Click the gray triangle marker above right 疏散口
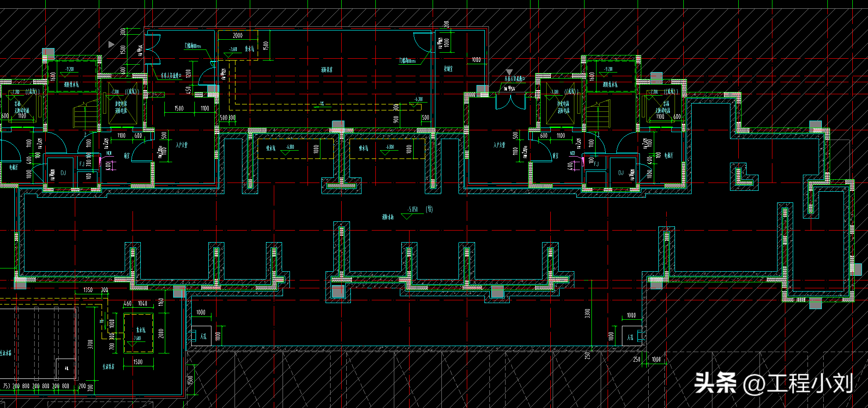Image resolution: width=868 pixels, height=408 pixels. coord(509,72)
